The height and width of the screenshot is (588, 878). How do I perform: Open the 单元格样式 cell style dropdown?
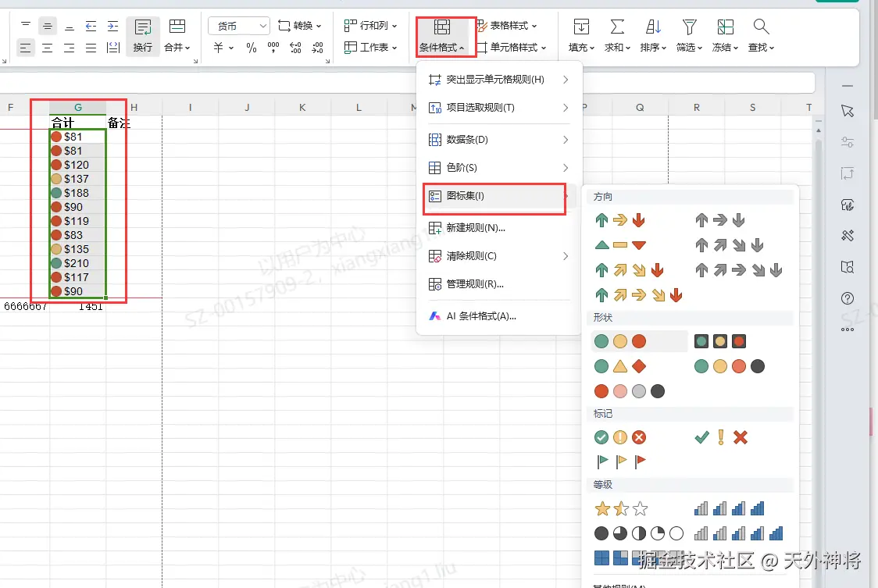click(511, 48)
